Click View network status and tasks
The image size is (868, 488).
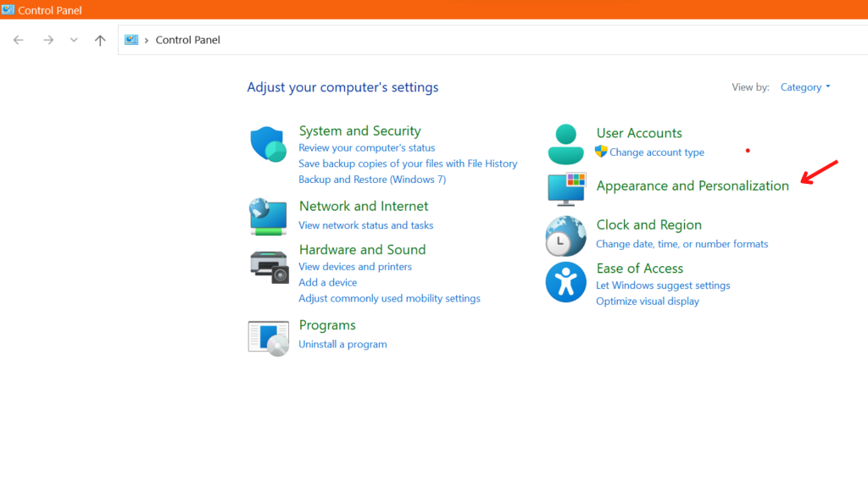(x=366, y=225)
